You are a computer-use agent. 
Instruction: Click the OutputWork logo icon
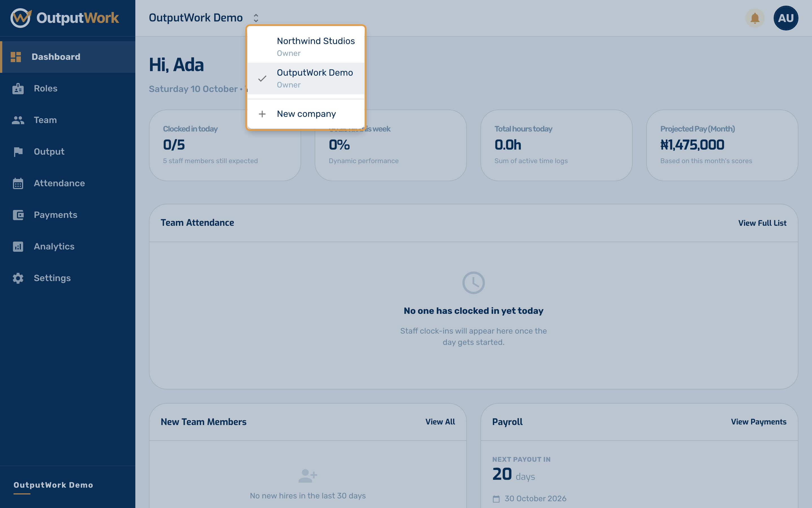[x=21, y=18]
